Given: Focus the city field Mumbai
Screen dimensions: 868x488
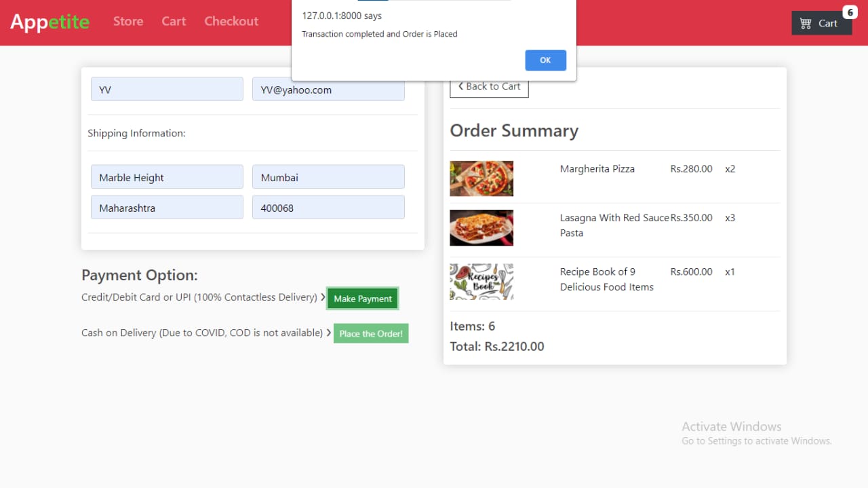Looking at the screenshot, I should [328, 176].
